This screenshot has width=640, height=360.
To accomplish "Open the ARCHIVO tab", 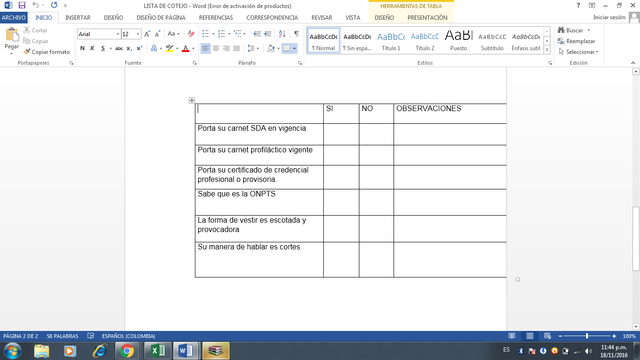I will point(13,18).
